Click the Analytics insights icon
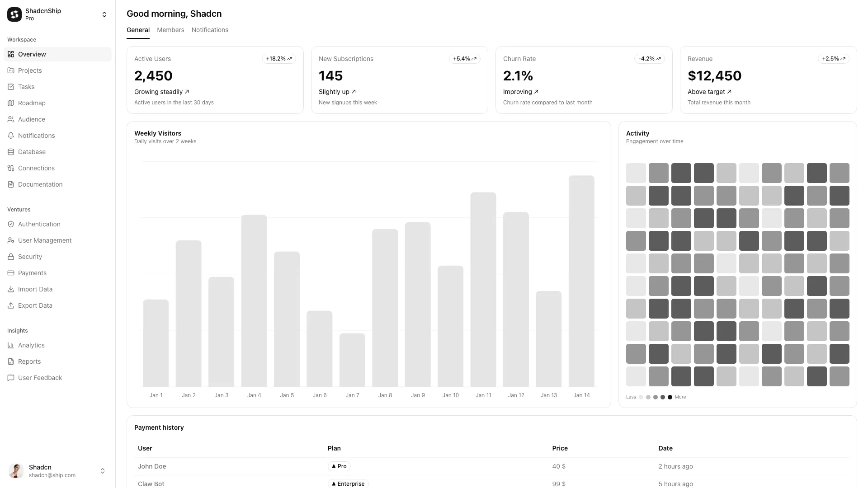This screenshot has height=488, width=868. [x=11, y=345]
